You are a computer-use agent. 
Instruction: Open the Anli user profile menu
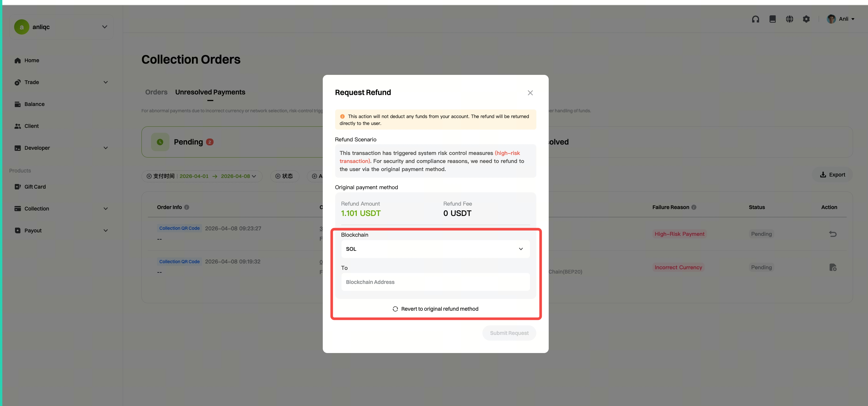(841, 19)
